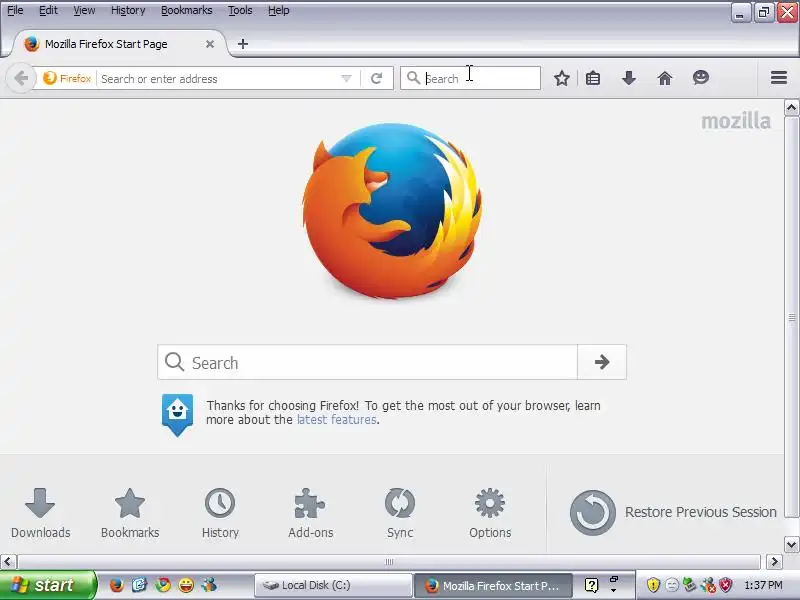Switch to Local Disk (C:) taskbar window
The width and height of the screenshot is (800, 600).
point(333,585)
